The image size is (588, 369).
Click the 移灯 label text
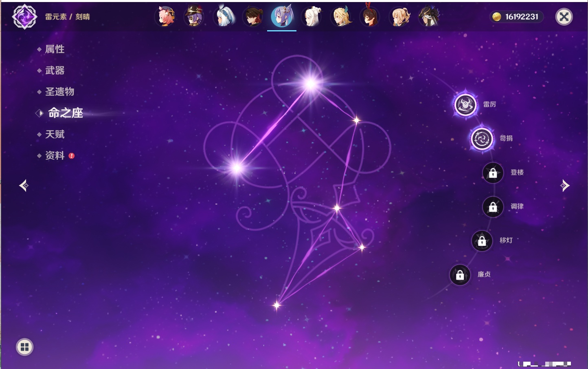click(x=506, y=240)
